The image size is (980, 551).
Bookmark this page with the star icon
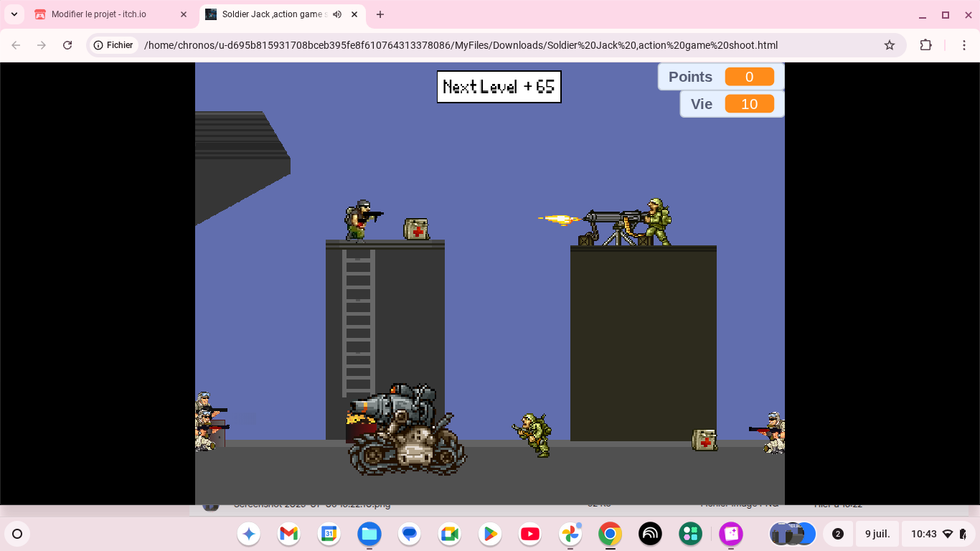coord(890,45)
